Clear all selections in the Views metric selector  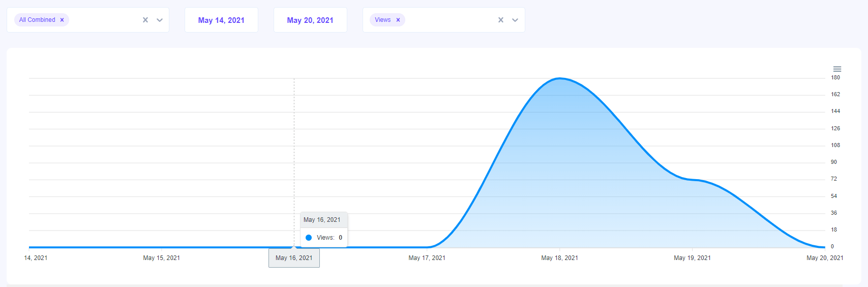(501, 20)
